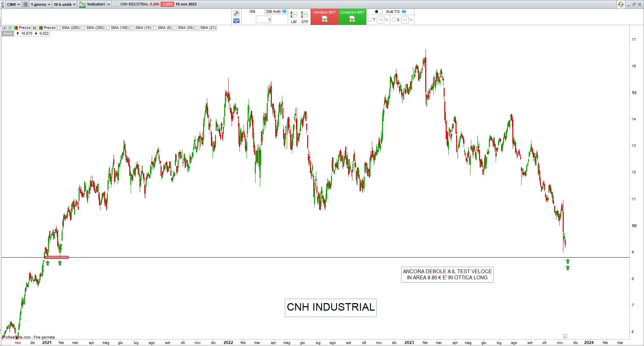Expand the 1 giorno timeframe dropdown
This screenshot has height=346, width=644.
(40, 4)
